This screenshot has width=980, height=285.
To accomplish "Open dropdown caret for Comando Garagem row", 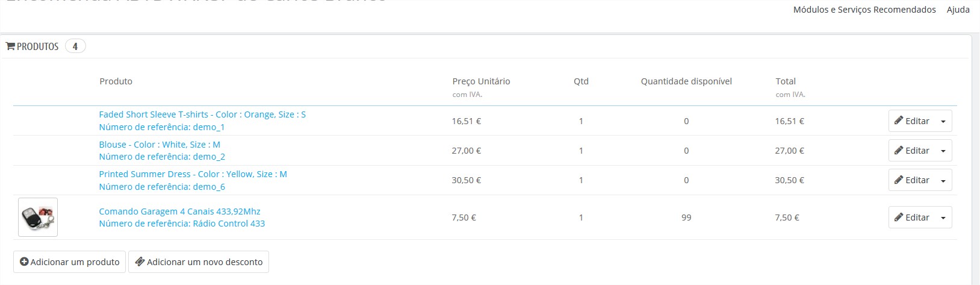I will coord(943,218).
